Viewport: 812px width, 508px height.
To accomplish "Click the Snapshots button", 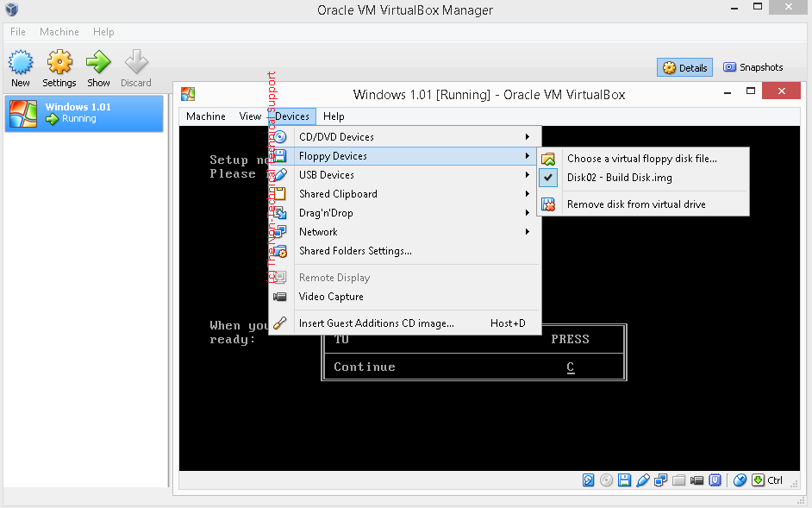I will point(753,67).
